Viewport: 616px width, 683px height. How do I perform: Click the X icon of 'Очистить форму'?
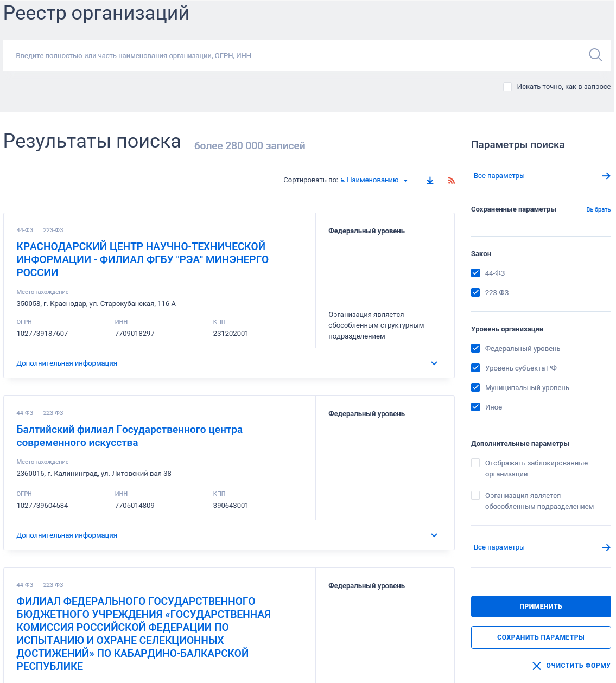[537, 666]
